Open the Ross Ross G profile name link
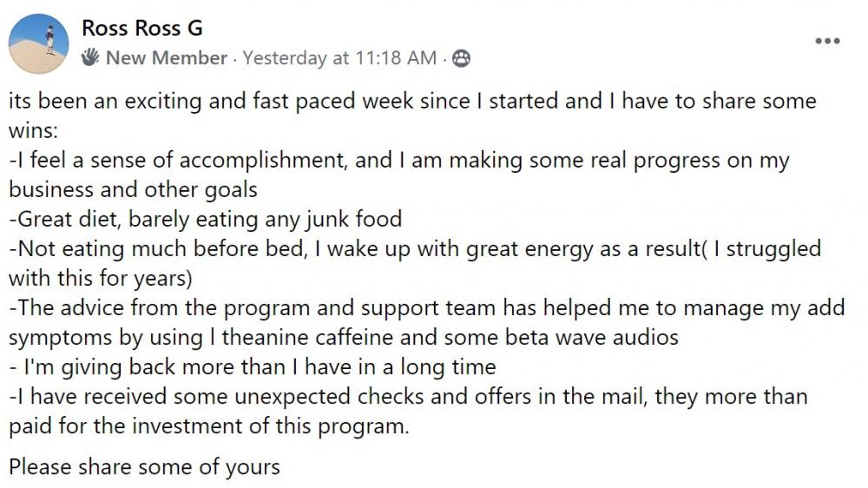The width and height of the screenshot is (868, 488). [142, 29]
